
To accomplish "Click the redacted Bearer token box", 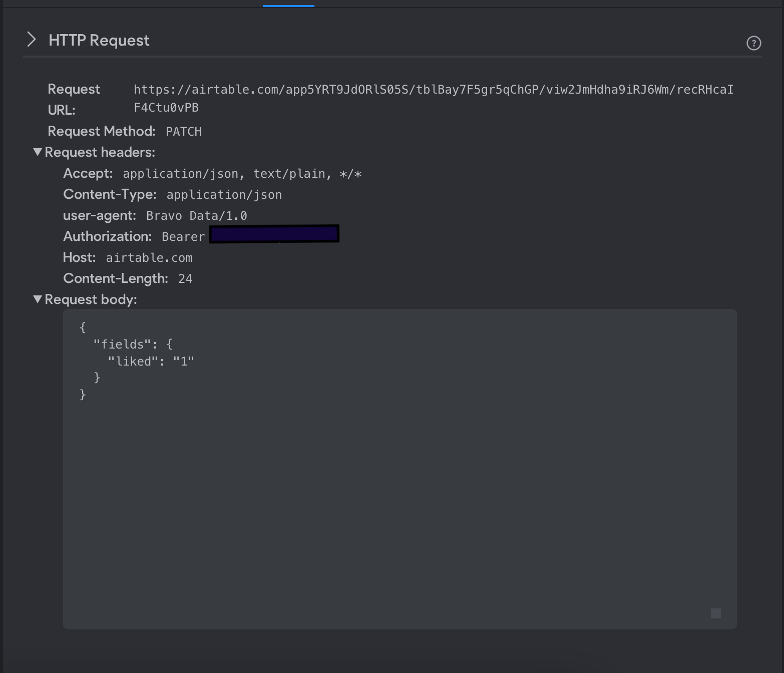I will (x=274, y=234).
